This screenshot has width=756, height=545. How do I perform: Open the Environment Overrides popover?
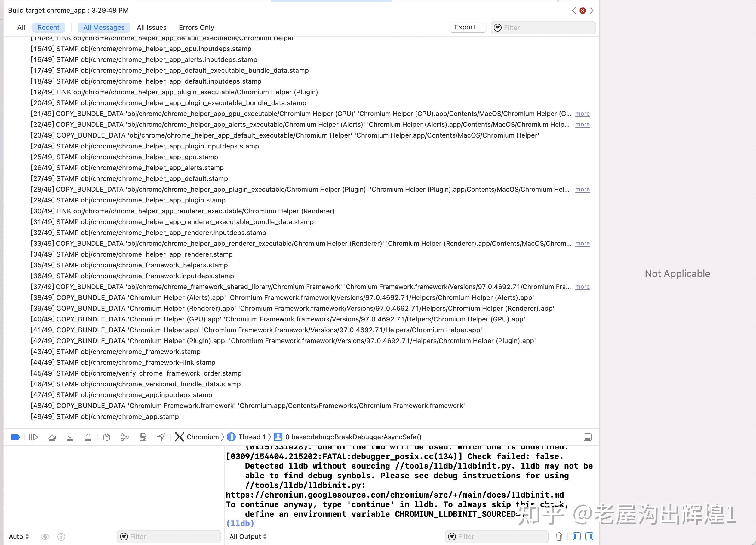click(x=143, y=437)
